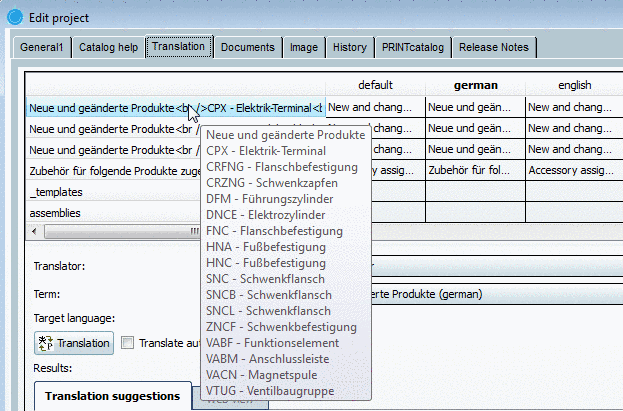Image resolution: width=623 pixels, height=411 pixels.
Task: Click the third row's english cell
Action: (x=575, y=149)
